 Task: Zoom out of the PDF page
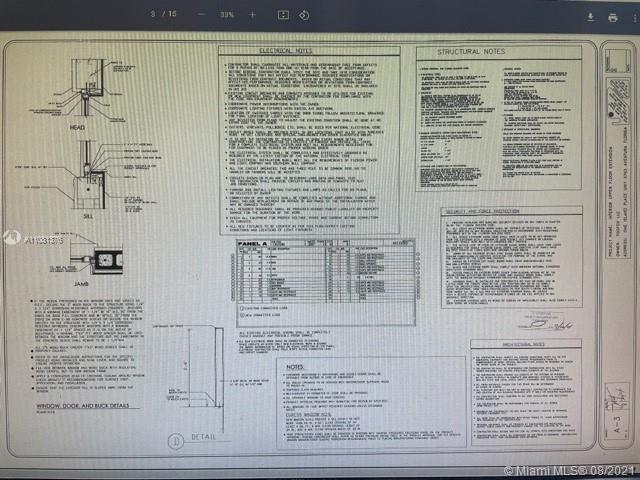(202, 16)
